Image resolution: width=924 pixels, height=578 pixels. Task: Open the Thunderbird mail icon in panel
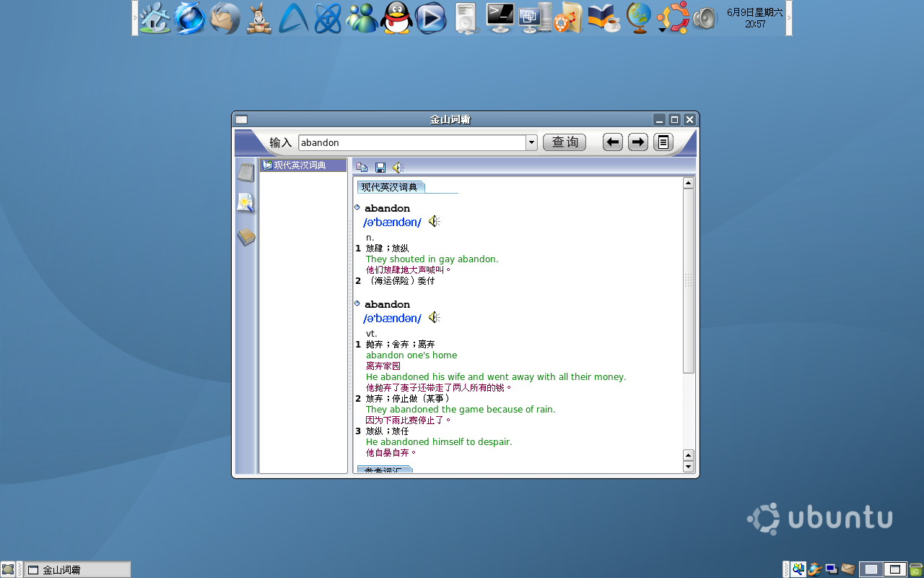225,18
